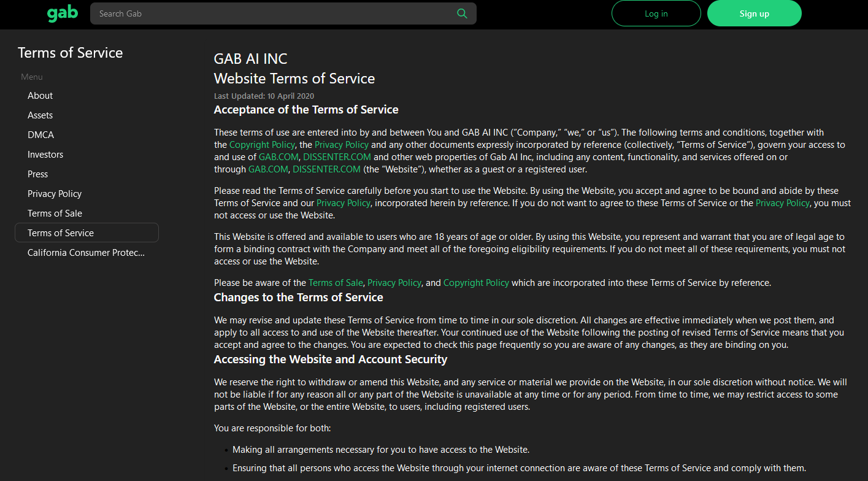Open Privacy Policy link between Terms of Sale and Copyright Policy

click(394, 283)
